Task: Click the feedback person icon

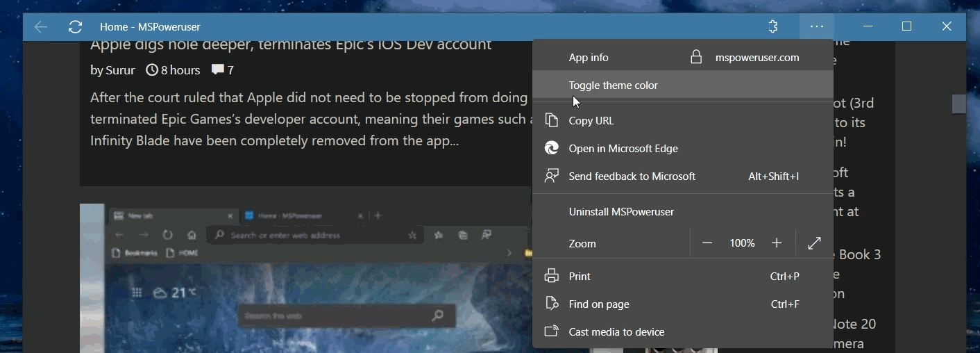Action: click(x=552, y=176)
